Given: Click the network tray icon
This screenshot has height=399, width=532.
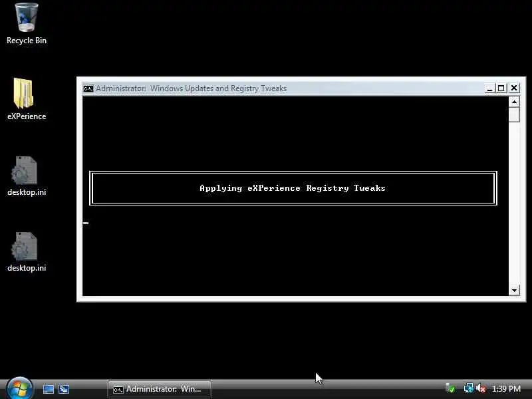Looking at the screenshot, I should [469, 388].
